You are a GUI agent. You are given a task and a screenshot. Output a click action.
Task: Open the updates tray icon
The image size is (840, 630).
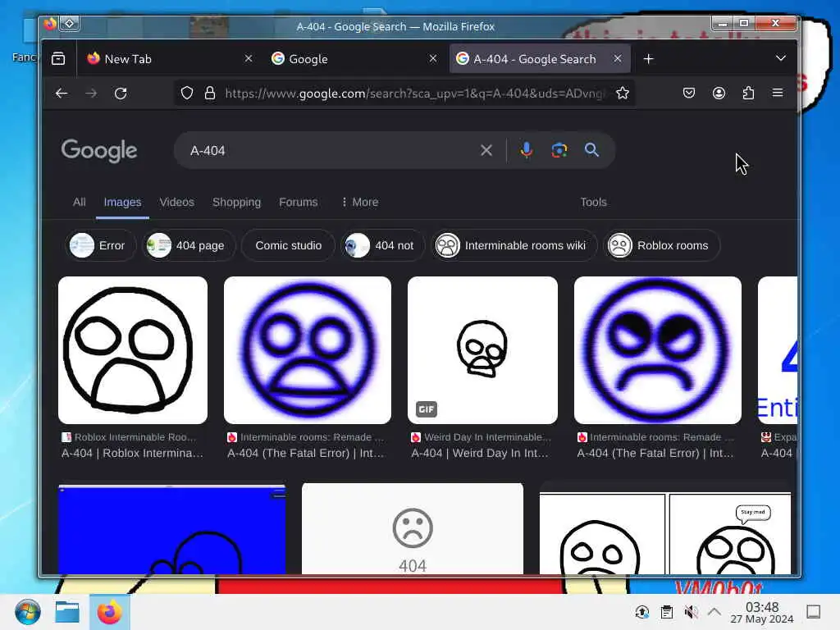point(642,612)
